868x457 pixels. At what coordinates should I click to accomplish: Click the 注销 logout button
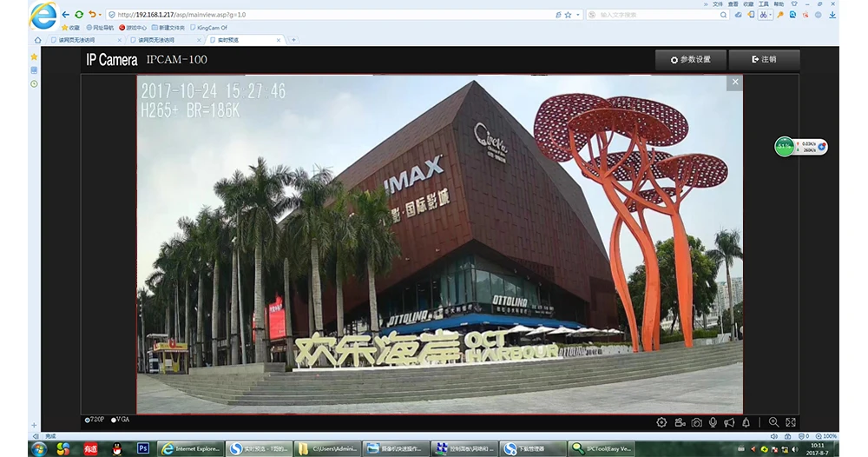764,60
